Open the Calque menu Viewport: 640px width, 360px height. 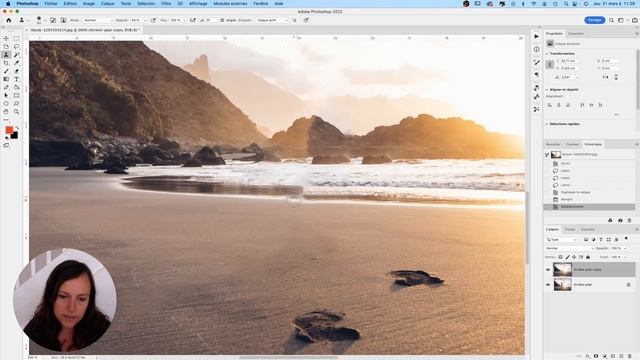[107, 4]
